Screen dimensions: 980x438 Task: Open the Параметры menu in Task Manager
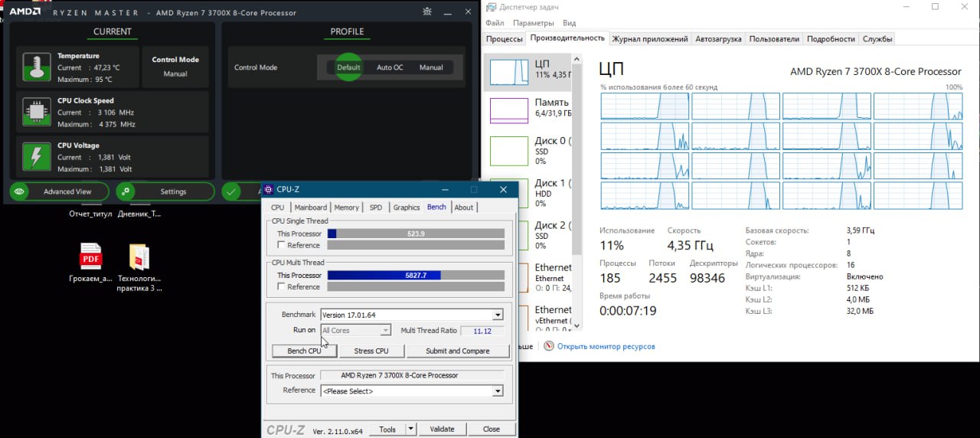534,23
